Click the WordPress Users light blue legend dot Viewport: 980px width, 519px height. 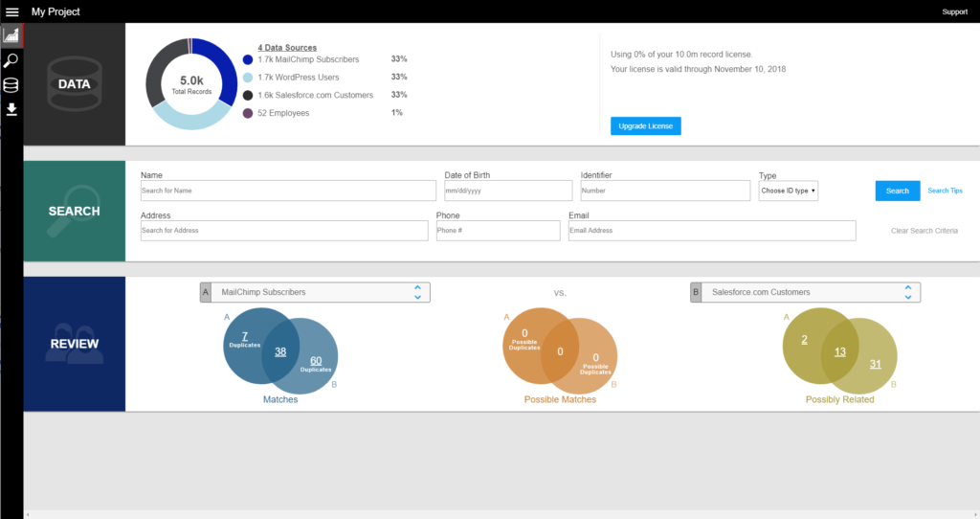coord(248,78)
